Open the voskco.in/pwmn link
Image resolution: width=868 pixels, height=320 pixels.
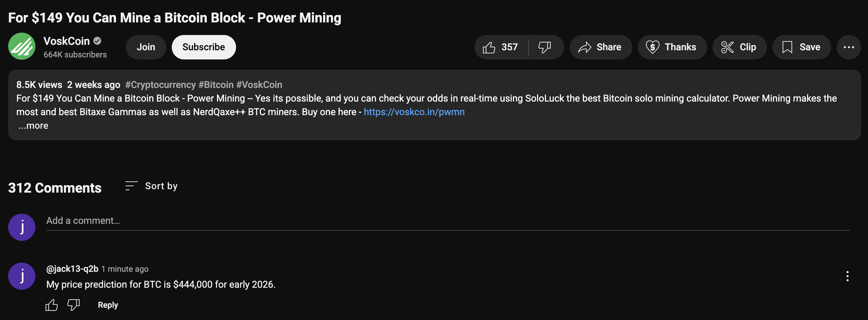tap(414, 112)
